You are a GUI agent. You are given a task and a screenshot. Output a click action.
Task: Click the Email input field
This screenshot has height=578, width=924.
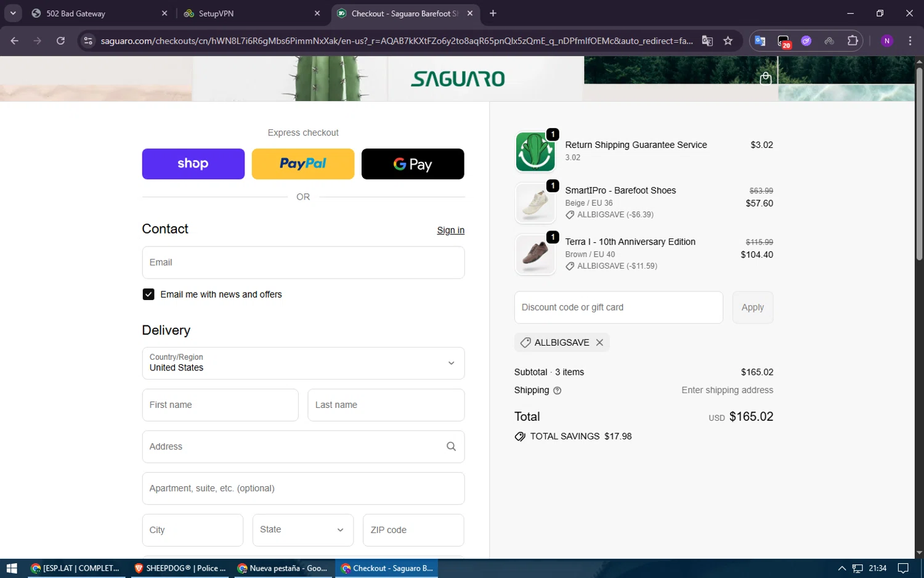tap(303, 263)
